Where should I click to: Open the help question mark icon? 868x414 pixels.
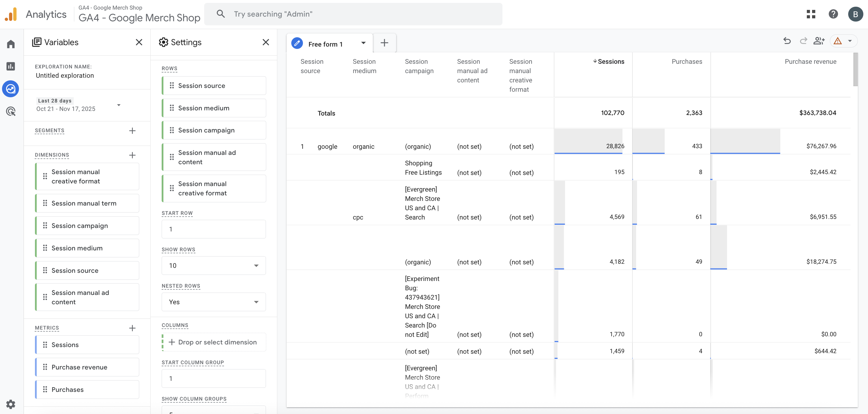pyautogui.click(x=833, y=14)
